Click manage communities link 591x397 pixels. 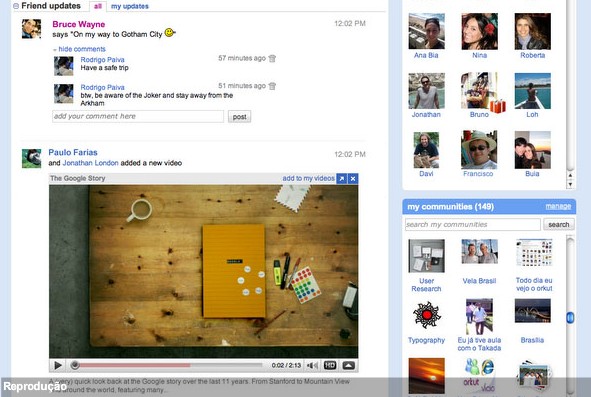pyautogui.click(x=558, y=206)
